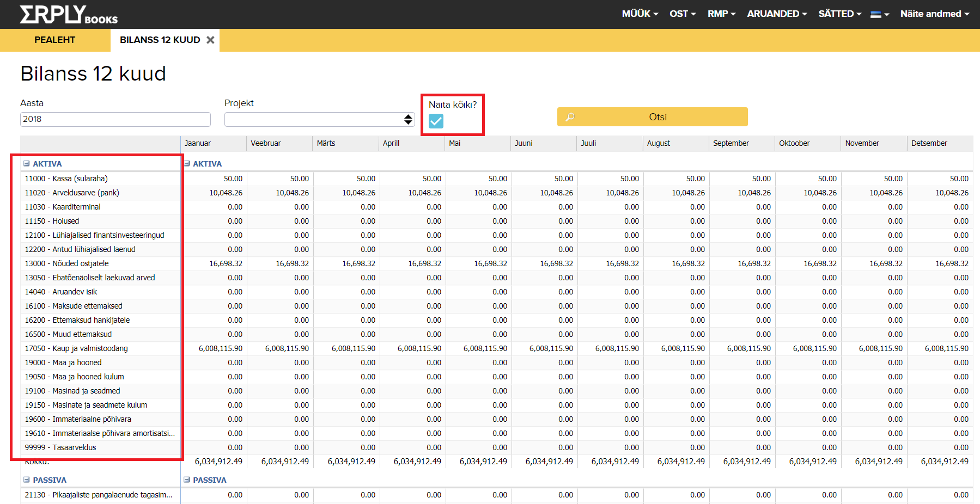Open the MÜÜK menu
The image size is (980, 504).
[x=640, y=14]
